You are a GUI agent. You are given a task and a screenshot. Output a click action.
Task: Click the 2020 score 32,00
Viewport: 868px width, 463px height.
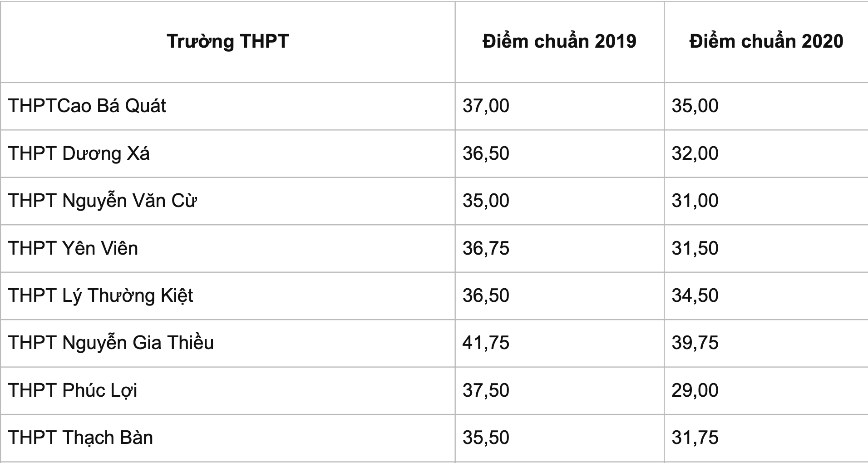click(695, 153)
